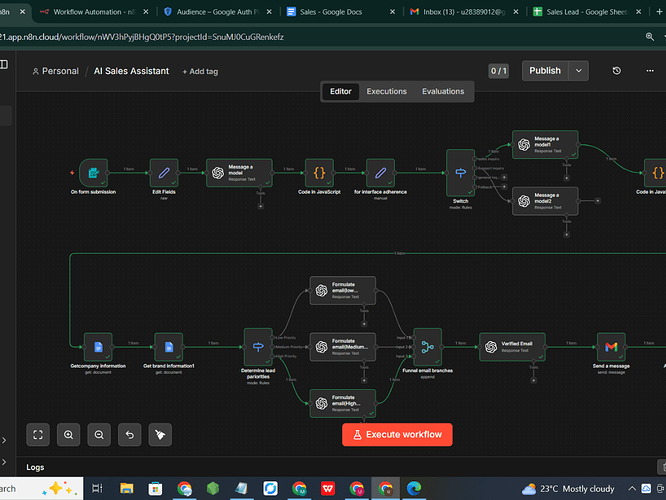This screenshot has height=500, width=666.
Task: Click the Determine lead priorities node
Action: 258,346
